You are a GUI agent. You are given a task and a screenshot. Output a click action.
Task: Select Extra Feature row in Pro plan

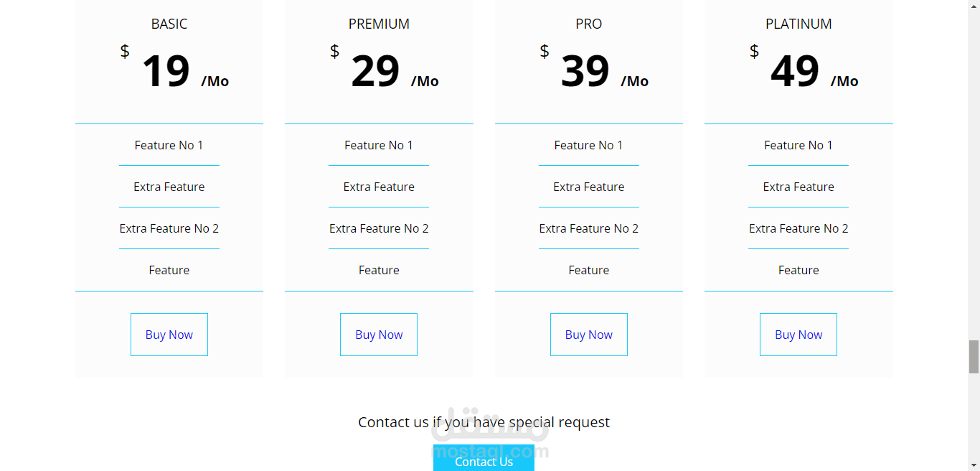click(588, 187)
